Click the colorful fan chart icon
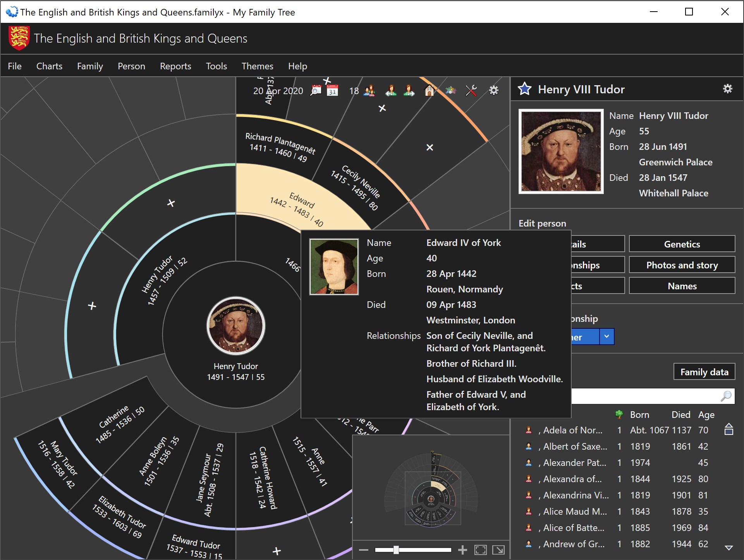This screenshot has width=744, height=560. (450, 91)
